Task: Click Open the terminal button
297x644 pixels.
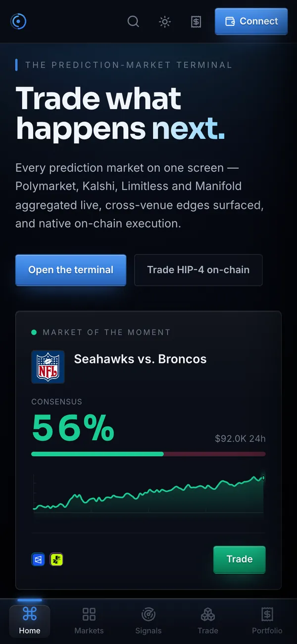Action: point(71,270)
